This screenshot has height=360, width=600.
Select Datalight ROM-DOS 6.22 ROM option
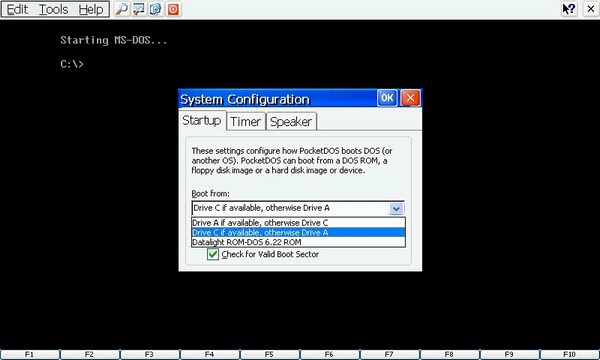pyautogui.click(x=298, y=242)
